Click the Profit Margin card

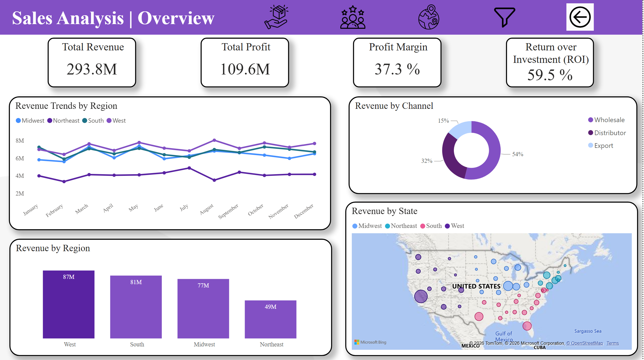397,63
